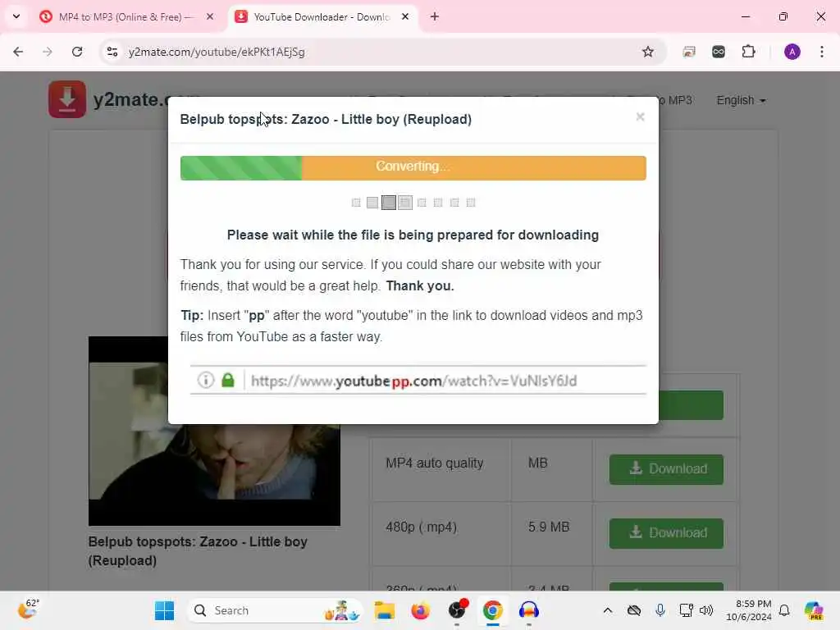The width and height of the screenshot is (840, 630).
Task: View site information icon in address bar
Action: pos(112,52)
